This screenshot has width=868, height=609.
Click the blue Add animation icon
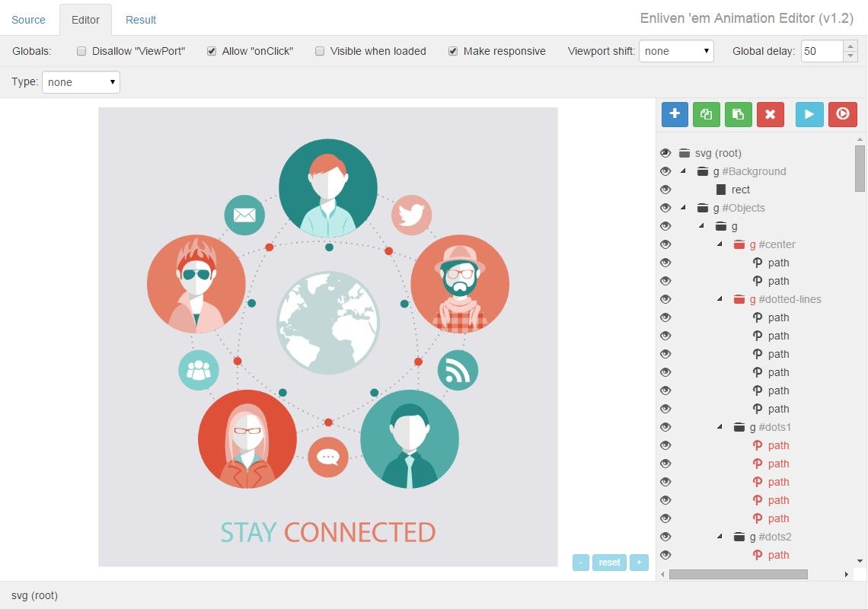(675, 114)
